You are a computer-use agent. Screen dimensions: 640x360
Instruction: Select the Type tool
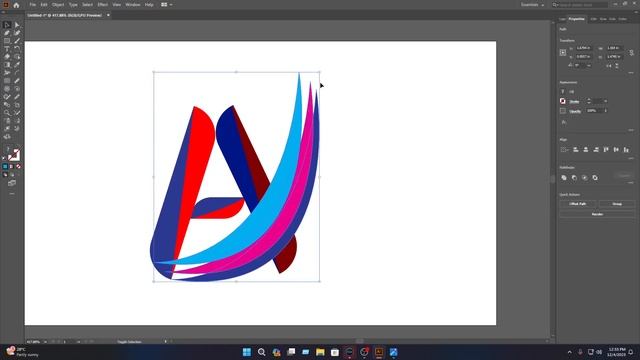(x=7, y=49)
